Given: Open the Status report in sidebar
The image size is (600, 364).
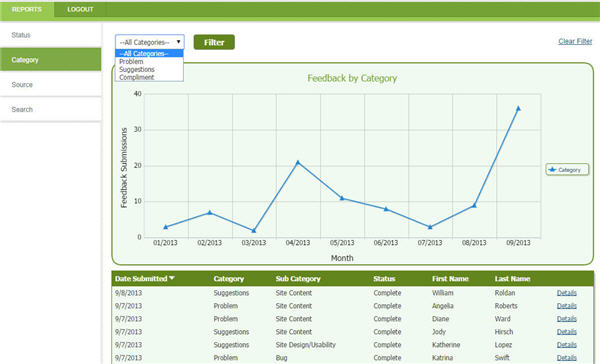Looking at the screenshot, I should [x=51, y=35].
